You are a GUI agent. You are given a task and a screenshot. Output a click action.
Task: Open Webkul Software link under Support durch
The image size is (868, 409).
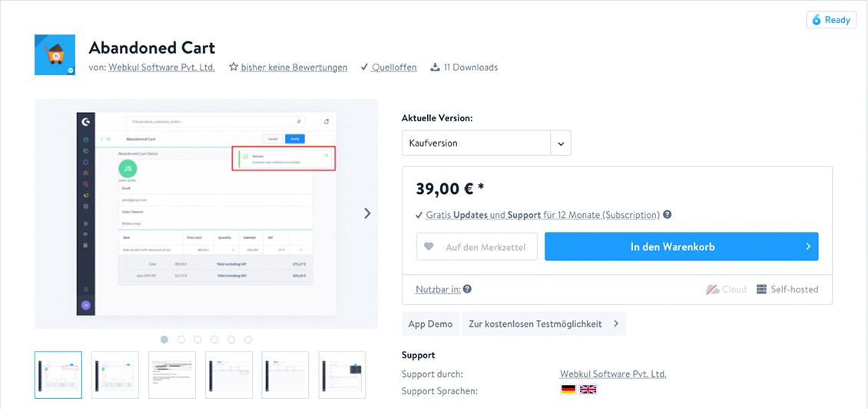[613, 374]
